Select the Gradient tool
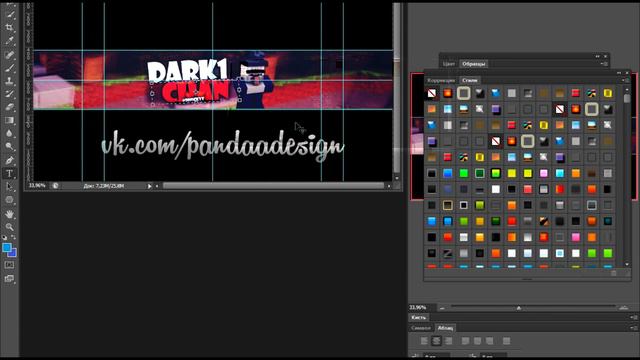640x360 pixels. point(9,120)
